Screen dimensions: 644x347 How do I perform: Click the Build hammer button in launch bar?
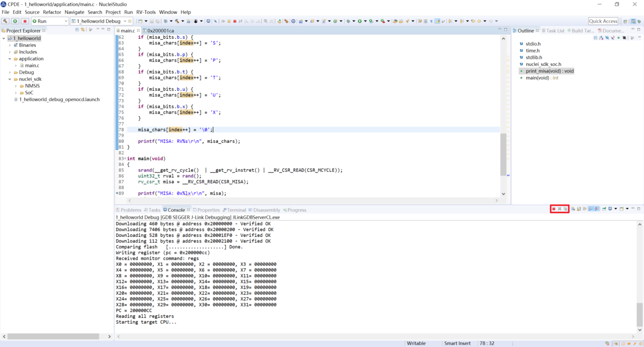6,21
